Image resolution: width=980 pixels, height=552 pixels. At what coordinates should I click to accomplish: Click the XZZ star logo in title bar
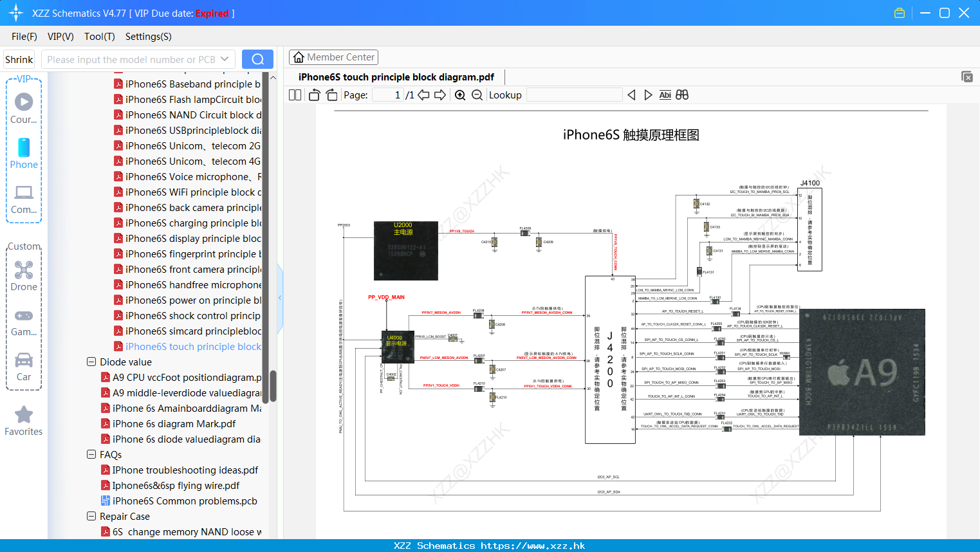(15, 13)
